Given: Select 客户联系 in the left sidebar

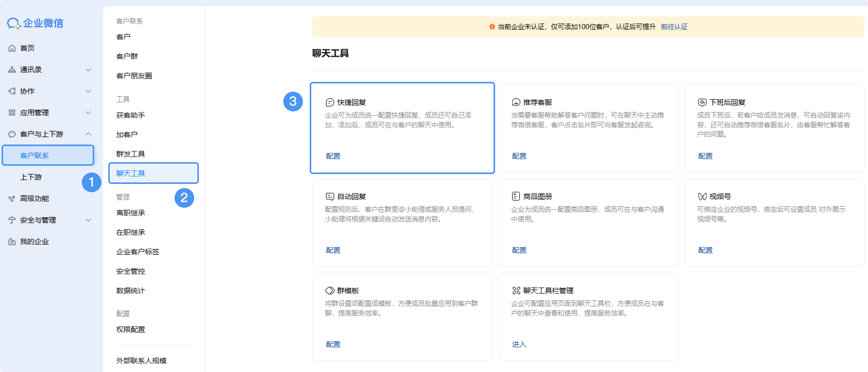Looking at the screenshot, I should (48, 155).
